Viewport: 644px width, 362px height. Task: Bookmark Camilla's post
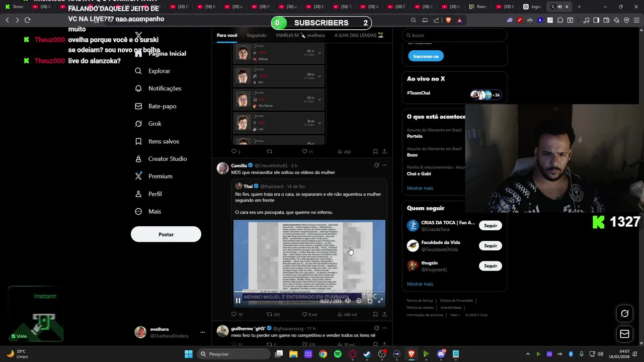tap(375, 314)
